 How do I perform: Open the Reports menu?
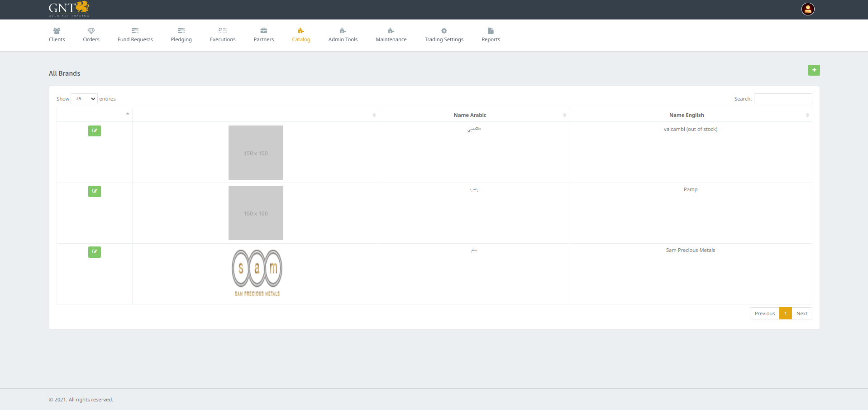click(x=491, y=35)
